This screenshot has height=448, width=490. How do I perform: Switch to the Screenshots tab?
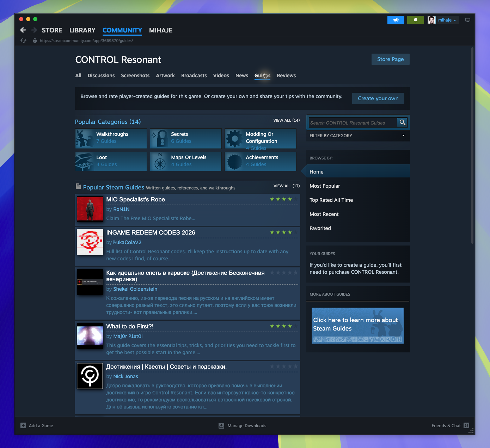pos(135,75)
